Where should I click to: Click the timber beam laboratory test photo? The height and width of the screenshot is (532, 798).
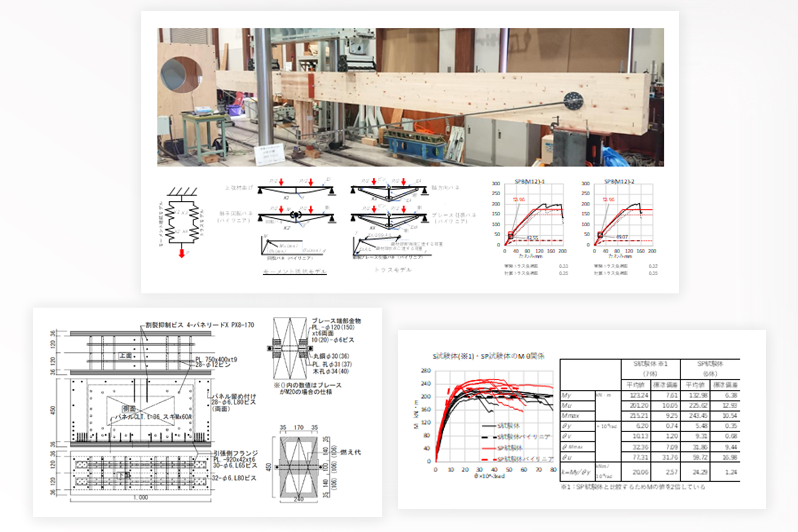click(410, 97)
